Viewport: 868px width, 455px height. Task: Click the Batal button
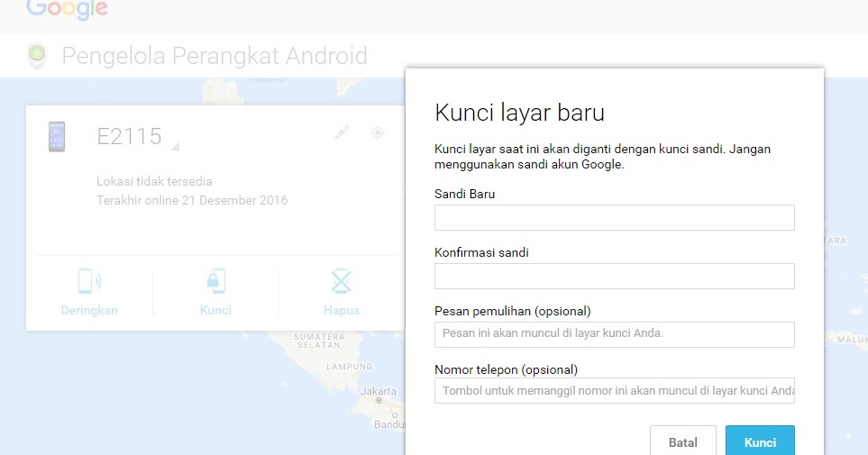point(683,441)
